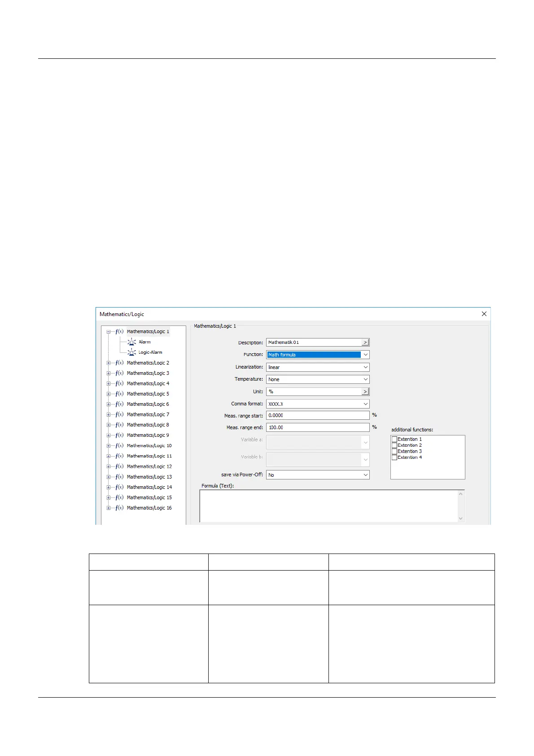The image size is (534, 756).
Task: Click the arrow button beside Unit field
Action: coord(365,391)
